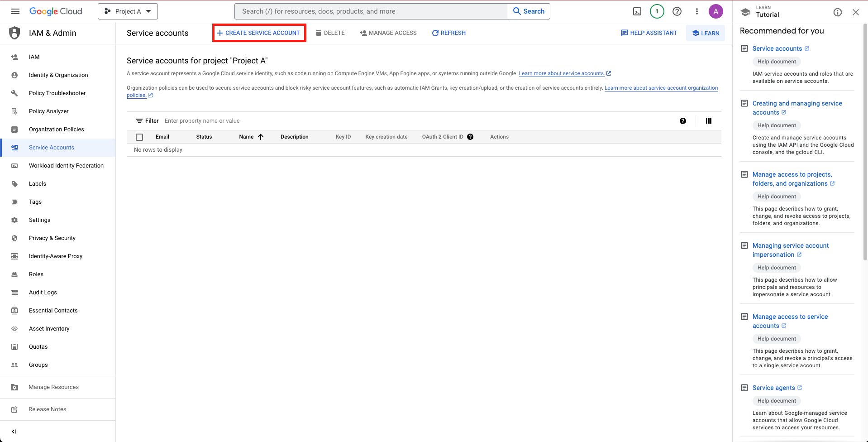Click the Email column header
Image resolution: width=868 pixels, height=442 pixels.
[x=162, y=137]
